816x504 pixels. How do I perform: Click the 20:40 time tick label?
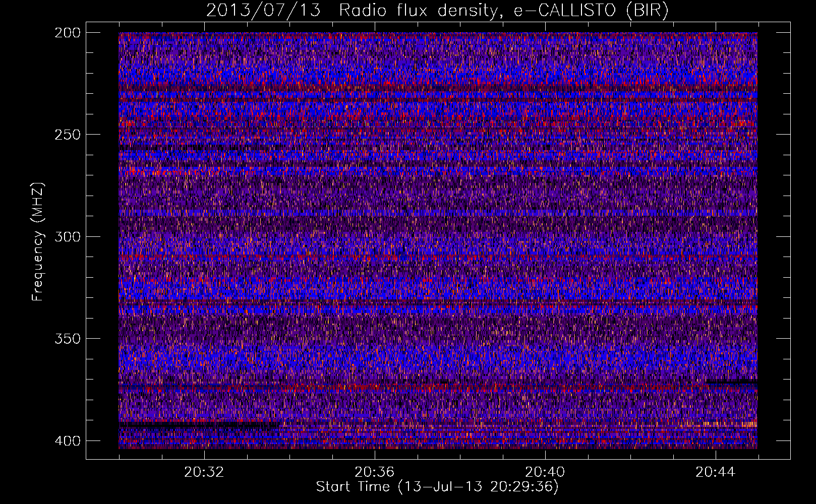tap(545, 472)
